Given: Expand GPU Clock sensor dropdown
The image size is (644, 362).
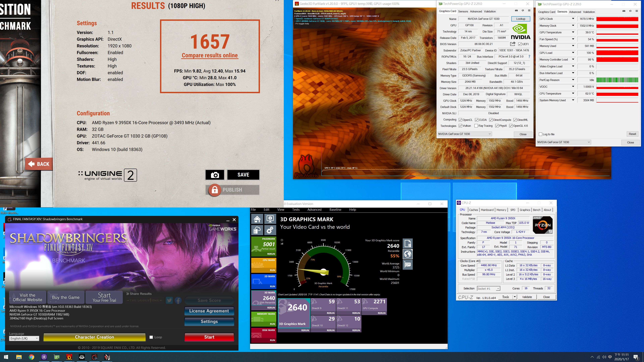Looking at the screenshot, I should [x=573, y=19].
